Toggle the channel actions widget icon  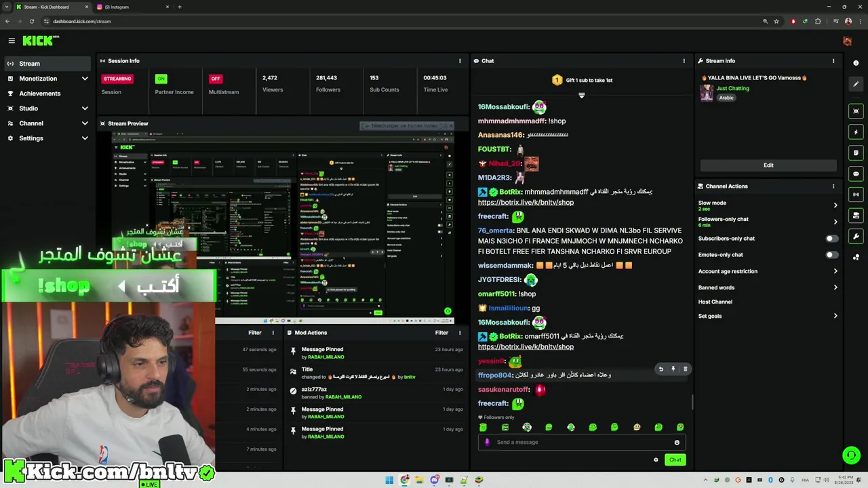tap(856, 216)
